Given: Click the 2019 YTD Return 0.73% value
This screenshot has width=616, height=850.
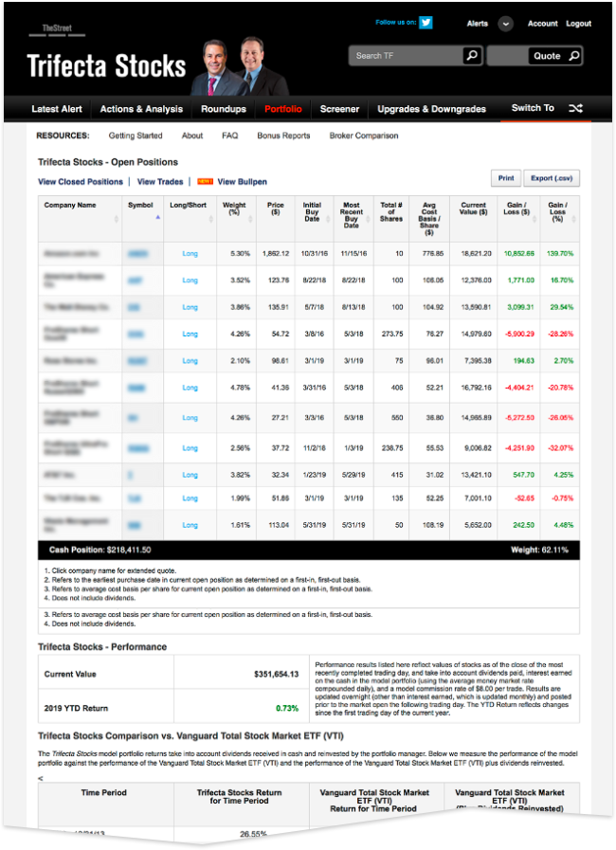Looking at the screenshot, I should [287, 708].
